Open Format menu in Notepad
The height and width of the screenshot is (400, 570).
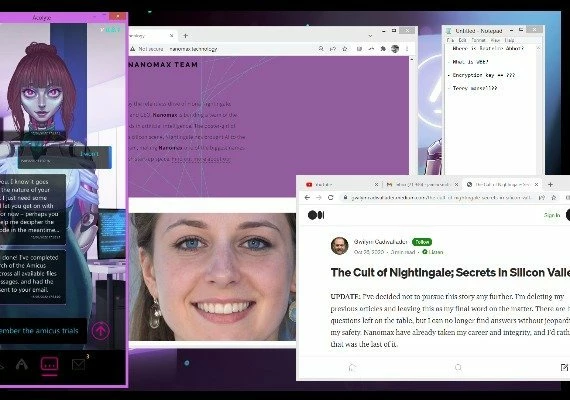(x=478, y=40)
